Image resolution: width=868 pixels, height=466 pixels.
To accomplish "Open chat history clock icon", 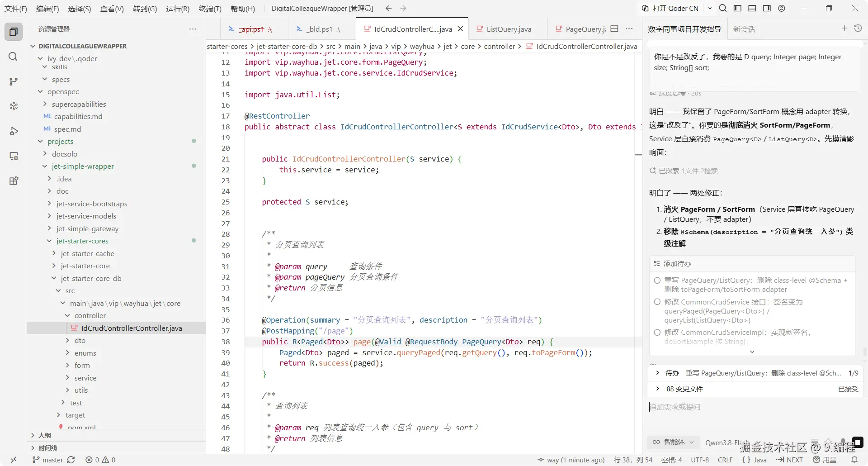I will point(858,29).
